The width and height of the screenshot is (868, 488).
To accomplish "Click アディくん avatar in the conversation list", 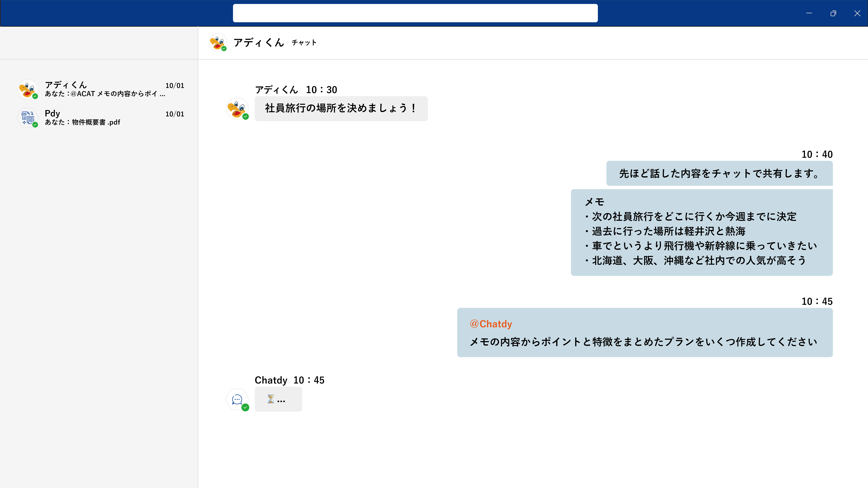I will [28, 89].
